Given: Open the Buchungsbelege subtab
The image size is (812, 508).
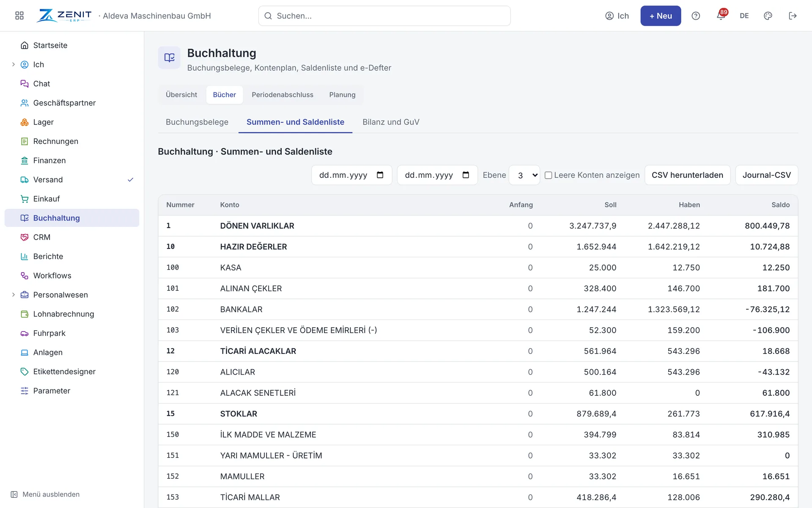Looking at the screenshot, I should point(197,122).
